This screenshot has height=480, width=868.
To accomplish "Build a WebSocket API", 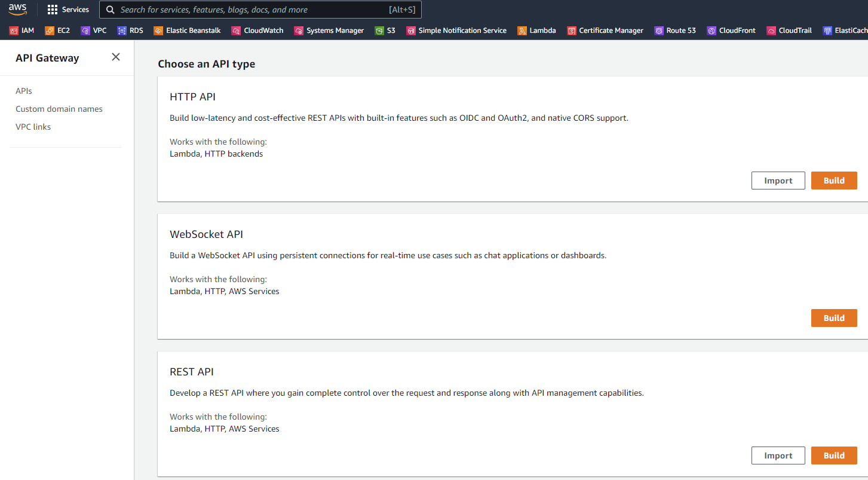I will pos(834,318).
